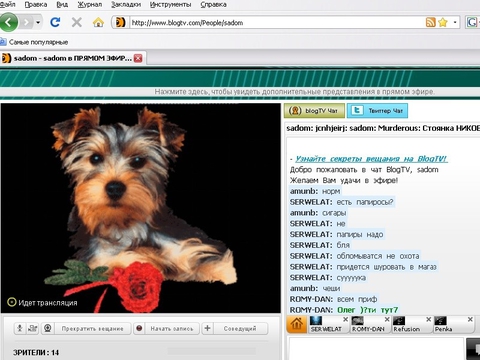Click the scrolling chat topic line at top
This screenshot has height=360, width=480.
[383, 128]
